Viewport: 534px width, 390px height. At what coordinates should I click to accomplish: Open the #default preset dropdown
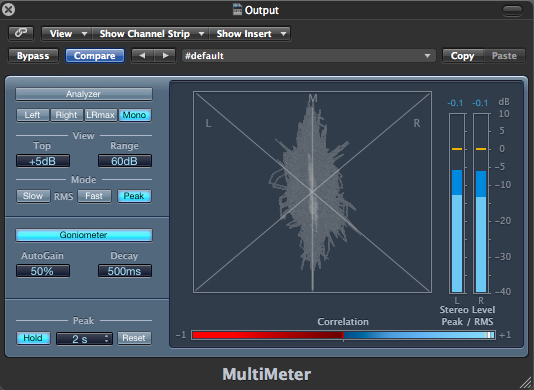tap(309, 56)
